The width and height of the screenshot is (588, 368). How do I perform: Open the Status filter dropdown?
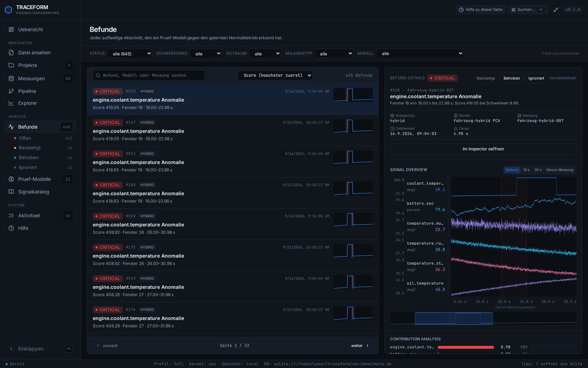pos(130,54)
